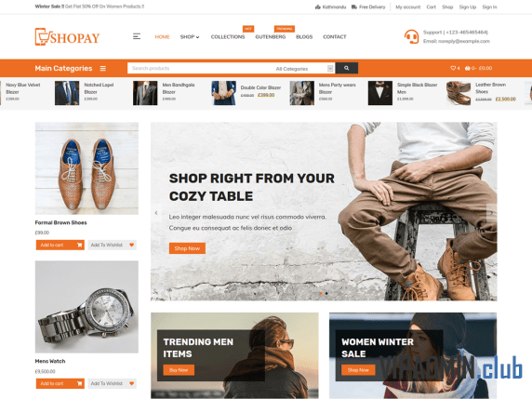Click the headset support icon
The image size is (532, 399).
tap(411, 36)
